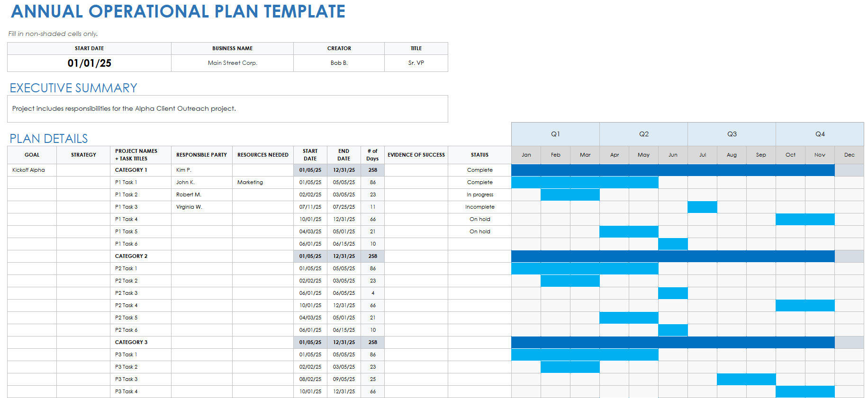Click P2 Task 3 end date 06/05/25
The width and height of the screenshot is (868, 398).
[x=344, y=293]
